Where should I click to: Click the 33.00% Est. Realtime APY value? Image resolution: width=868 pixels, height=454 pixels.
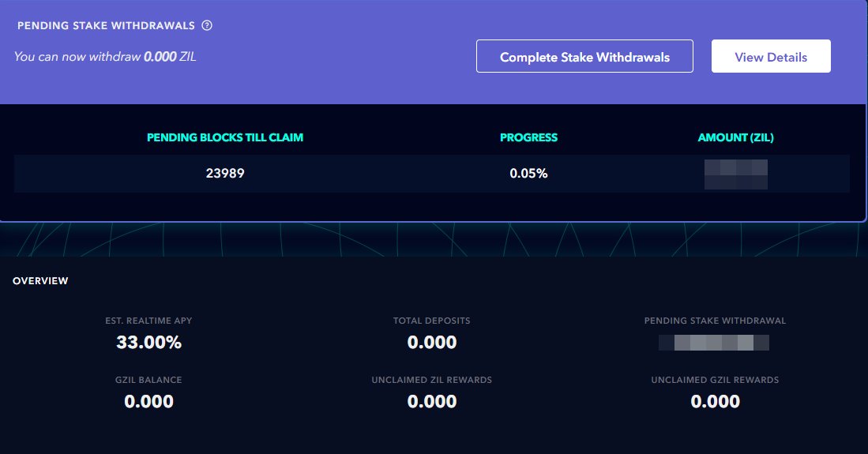click(x=149, y=342)
